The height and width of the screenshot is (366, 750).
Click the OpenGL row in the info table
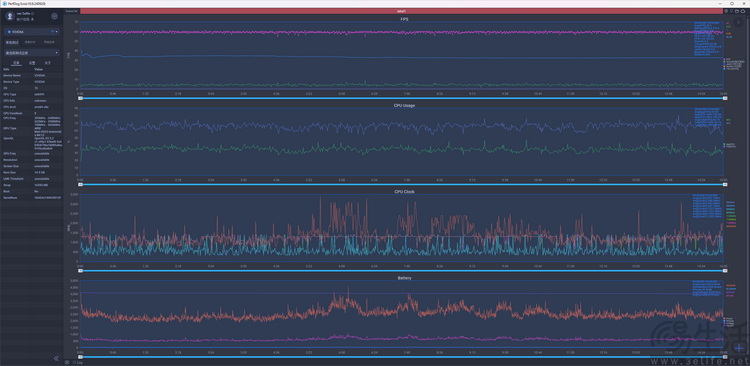[x=32, y=144]
